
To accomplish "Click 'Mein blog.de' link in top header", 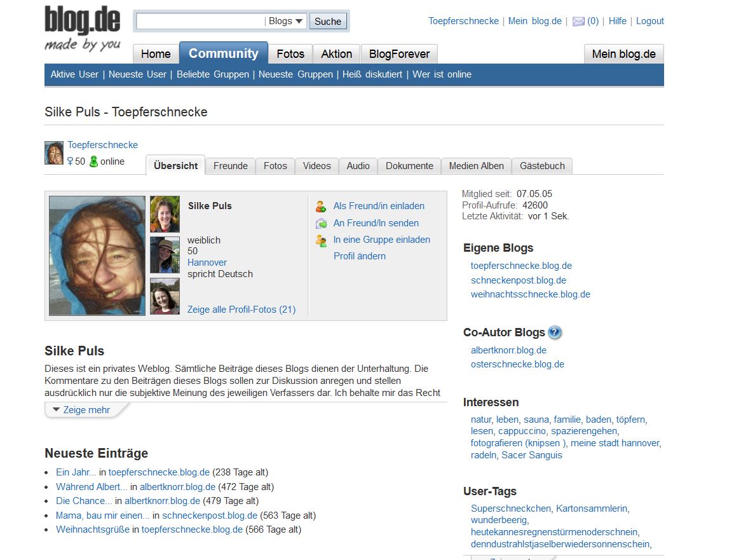I will (x=534, y=21).
